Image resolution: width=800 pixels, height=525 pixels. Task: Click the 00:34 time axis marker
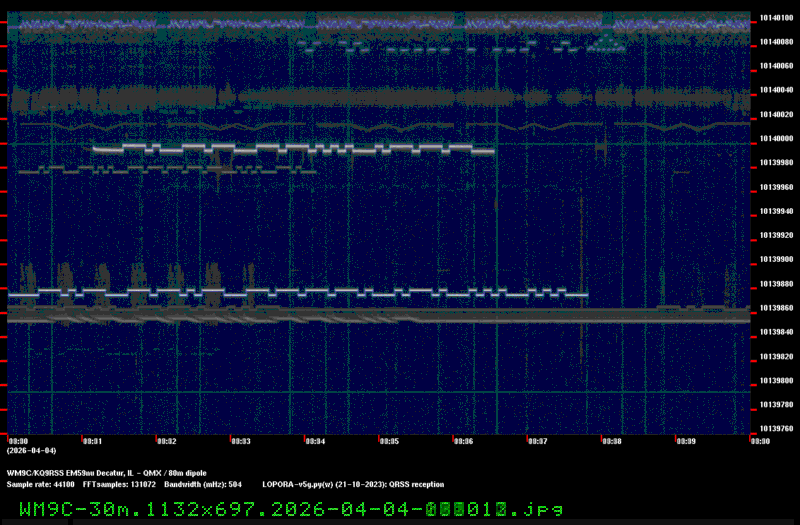314,440
